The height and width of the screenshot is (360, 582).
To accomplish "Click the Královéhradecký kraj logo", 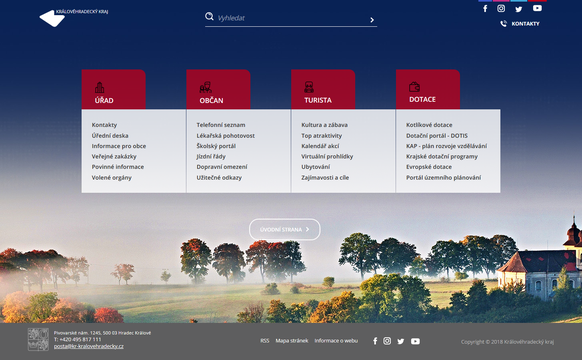I will click(73, 17).
